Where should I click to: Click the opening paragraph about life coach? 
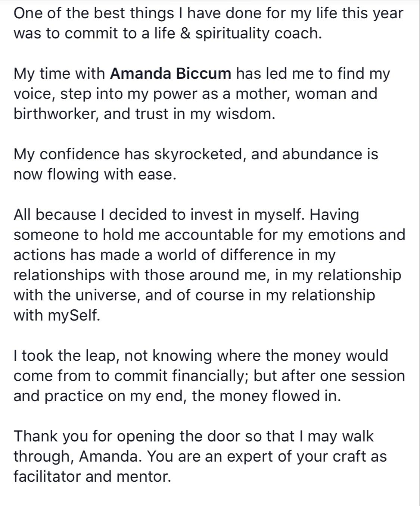tap(208, 23)
